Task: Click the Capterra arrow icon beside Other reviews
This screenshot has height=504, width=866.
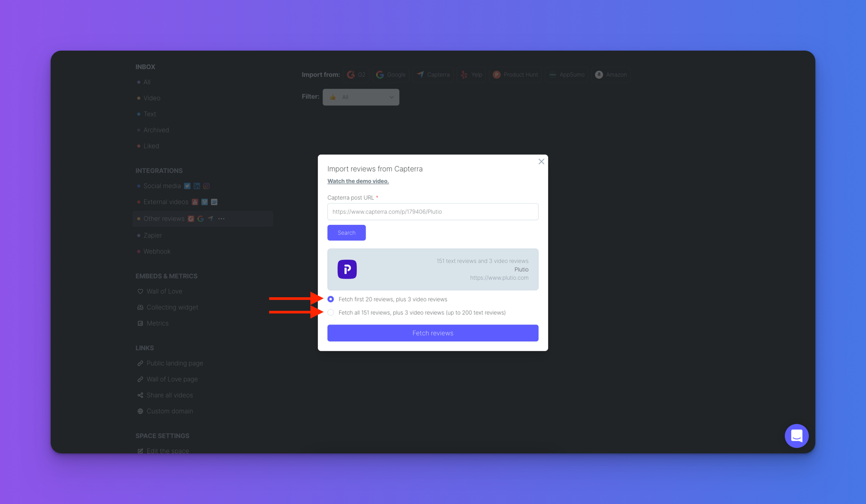Action: pos(210,218)
